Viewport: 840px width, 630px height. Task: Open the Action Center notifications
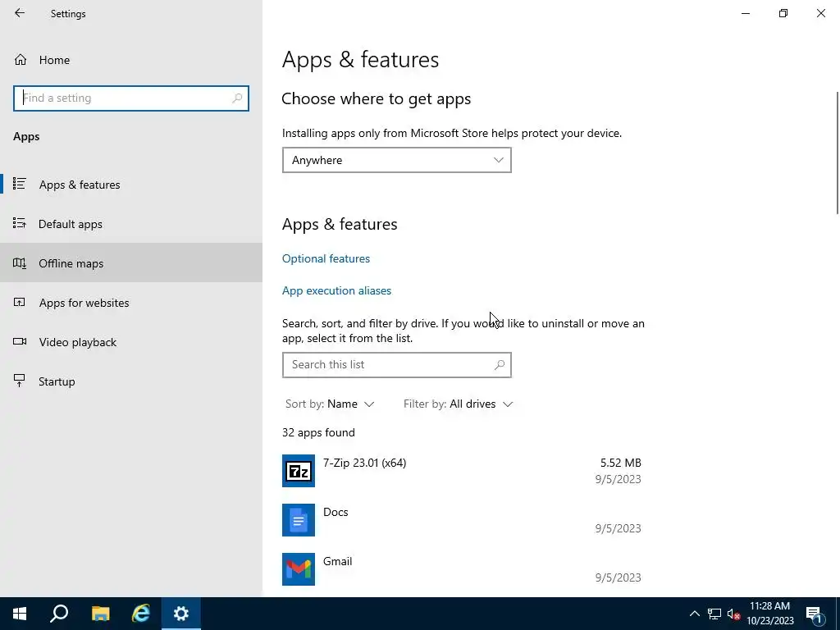[x=815, y=614]
